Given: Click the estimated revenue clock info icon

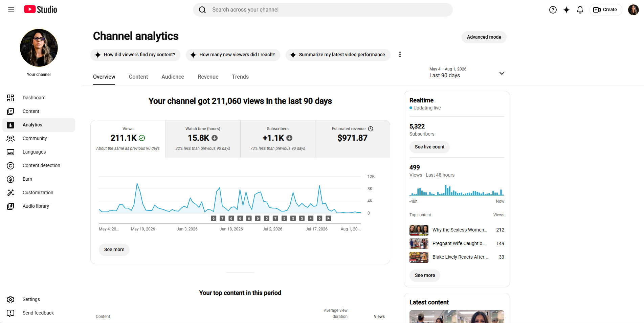Looking at the screenshot, I should (371, 129).
